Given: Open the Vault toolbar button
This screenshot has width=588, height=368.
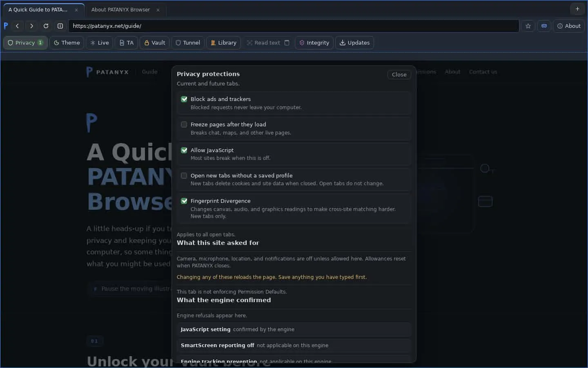Looking at the screenshot, I should click(155, 43).
